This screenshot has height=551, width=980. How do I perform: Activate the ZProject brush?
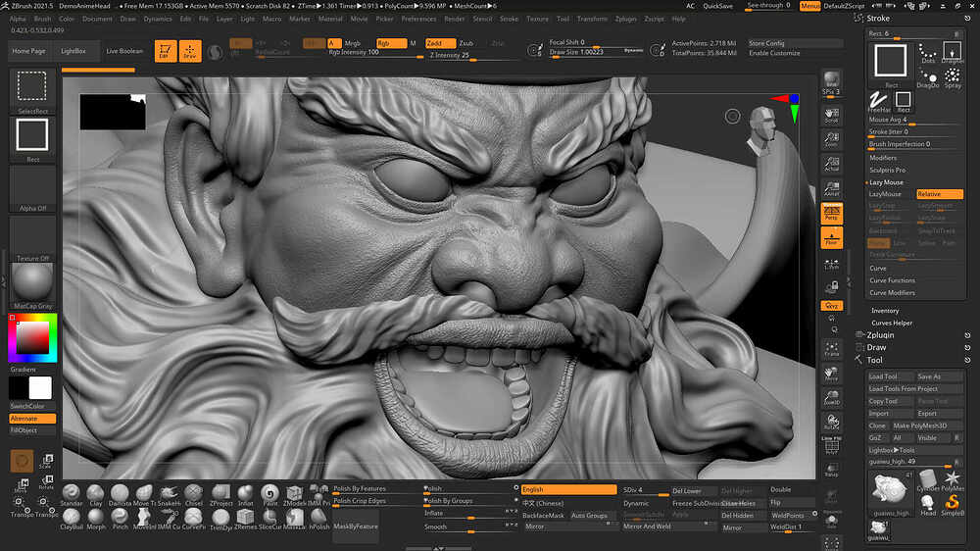tap(220, 494)
